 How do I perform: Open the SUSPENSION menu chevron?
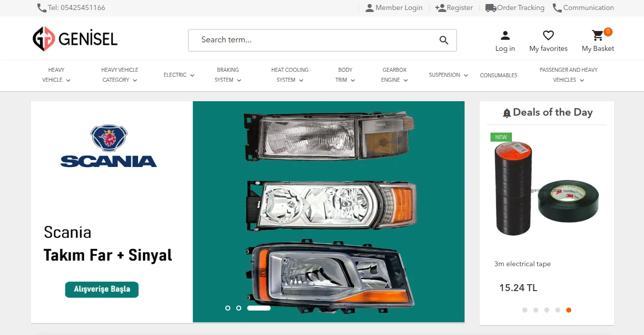point(466,75)
